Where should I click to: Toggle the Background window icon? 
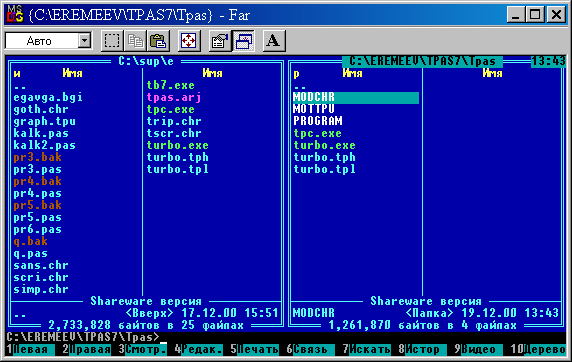pyautogui.click(x=243, y=41)
